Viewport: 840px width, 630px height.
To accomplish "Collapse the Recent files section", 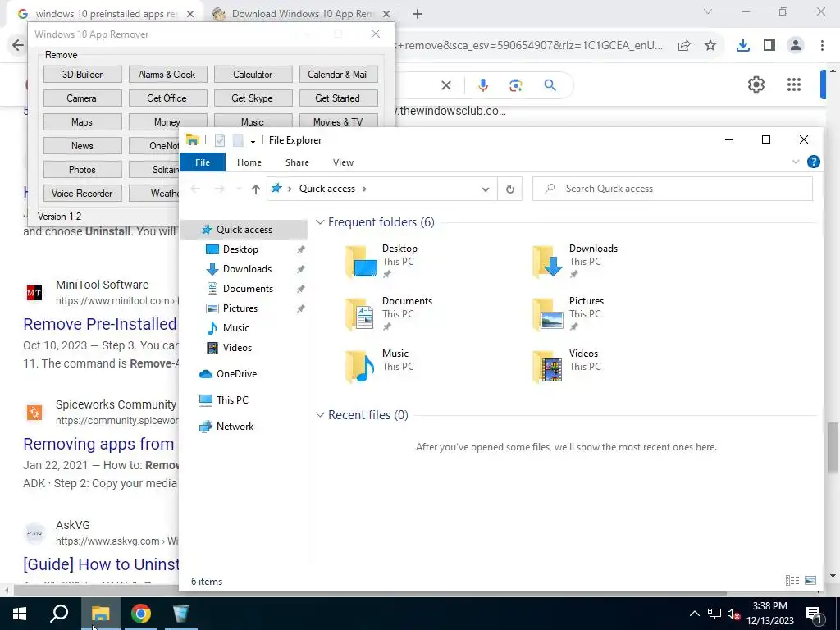I will click(x=320, y=414).
